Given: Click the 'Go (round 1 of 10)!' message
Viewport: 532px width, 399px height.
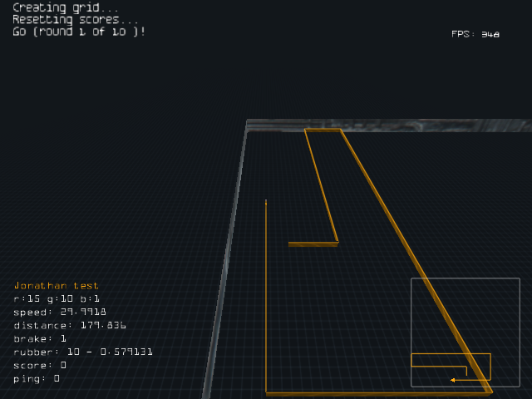Looking at the screenshot, I should 79,32.
